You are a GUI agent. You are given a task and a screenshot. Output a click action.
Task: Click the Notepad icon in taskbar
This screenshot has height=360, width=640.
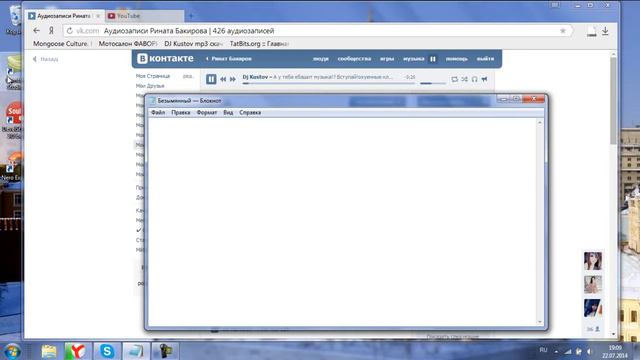coord(136,351)
